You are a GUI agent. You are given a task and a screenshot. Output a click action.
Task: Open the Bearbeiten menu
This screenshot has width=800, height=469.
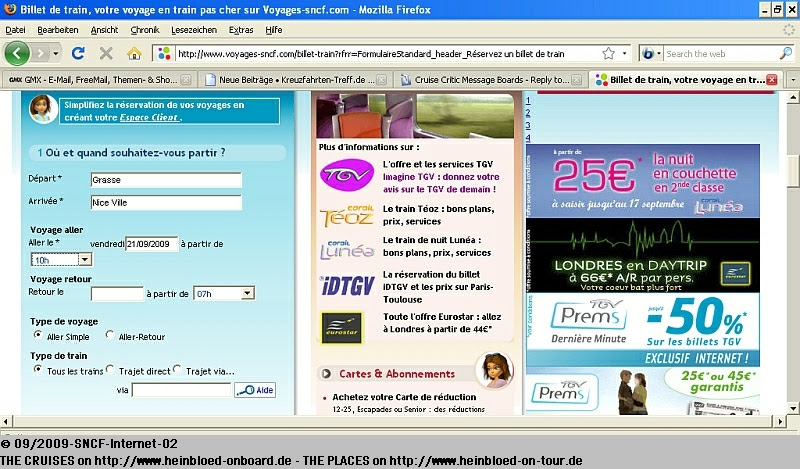pos(58,30)
